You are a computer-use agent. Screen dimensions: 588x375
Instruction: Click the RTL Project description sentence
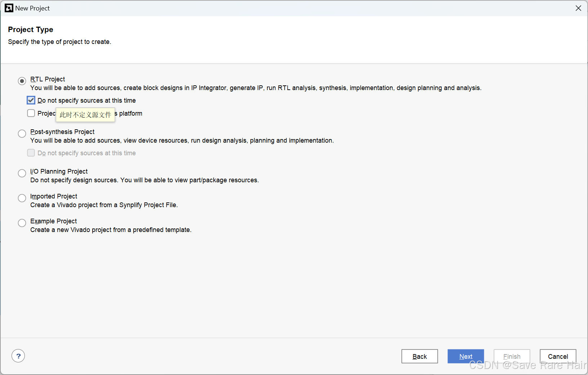(256, 88)
